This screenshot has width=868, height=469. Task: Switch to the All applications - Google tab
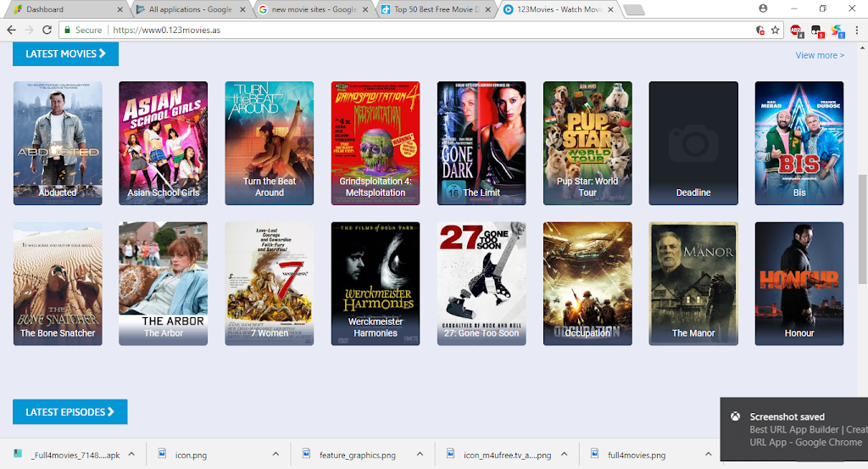click(x=188, y=9)
